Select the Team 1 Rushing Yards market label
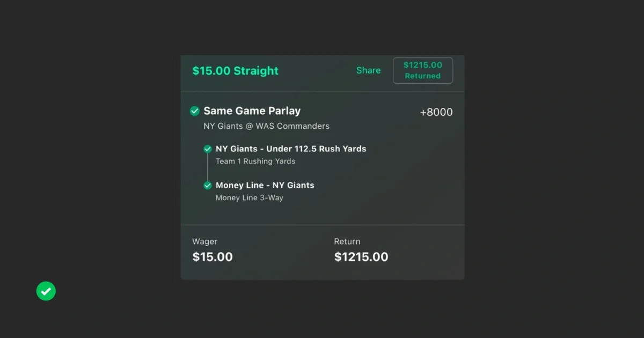 point(255,161)
